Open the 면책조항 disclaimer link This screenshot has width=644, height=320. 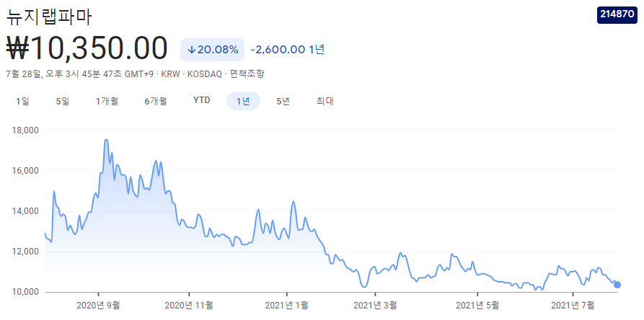click(247, 74)
